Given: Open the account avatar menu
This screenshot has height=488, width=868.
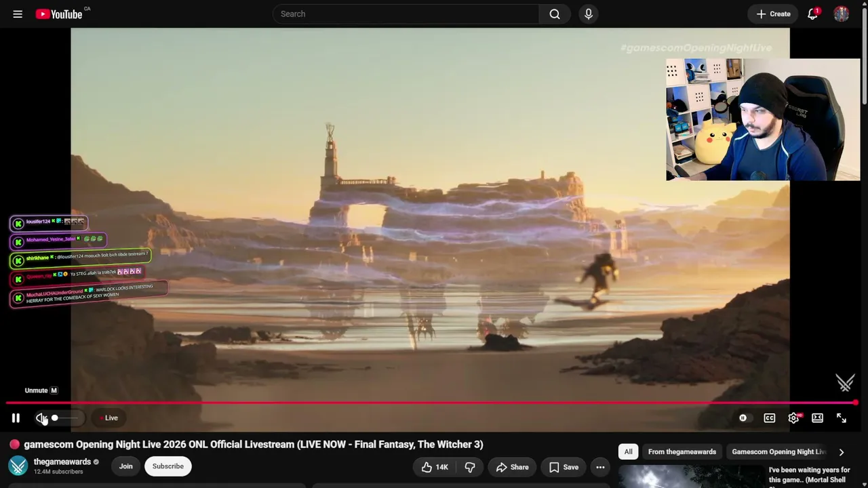Looking at the screenshot, I should click(x=842, y=14).
